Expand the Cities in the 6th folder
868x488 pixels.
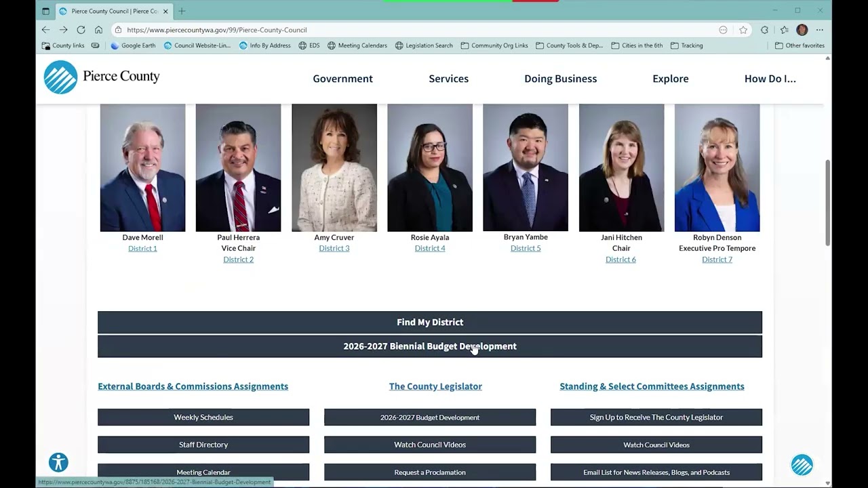point(637,45)
